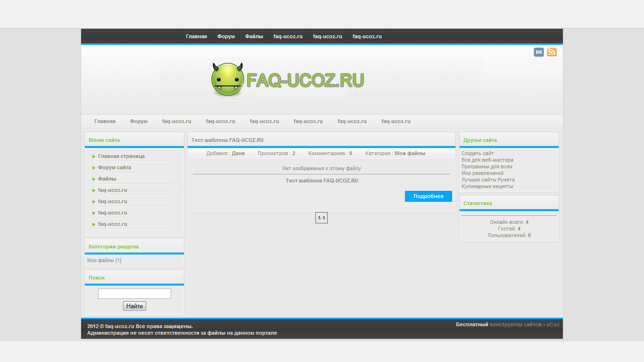
Task: Open the orange RSS feed icon
Action: point(552,52)
